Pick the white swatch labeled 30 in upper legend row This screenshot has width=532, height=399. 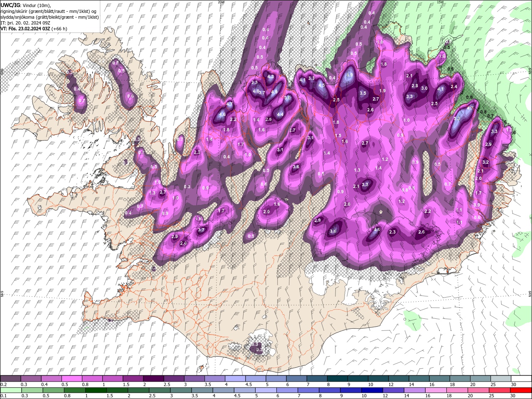[520, 379]
